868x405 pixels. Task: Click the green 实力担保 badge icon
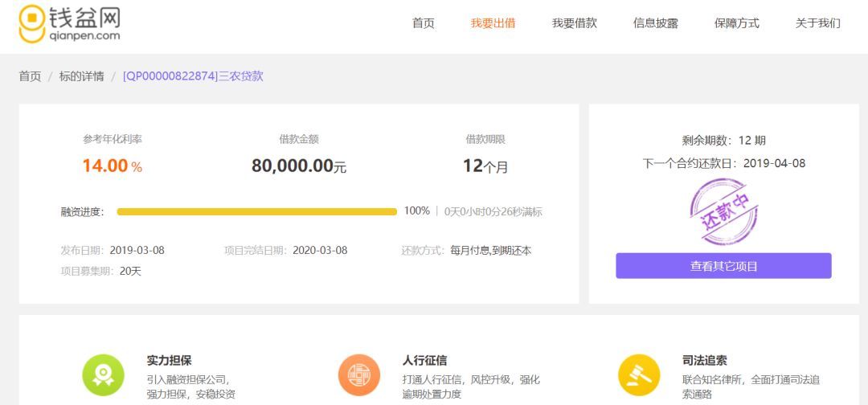click(x=104, y=374)
